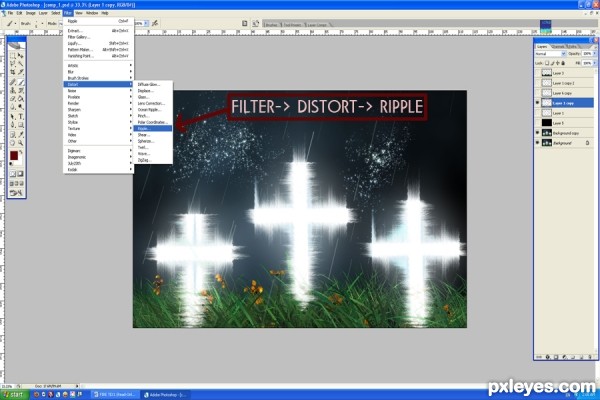Open the Image menu
600x400 pixels.
pyautogui.click(x=31, y=13)
